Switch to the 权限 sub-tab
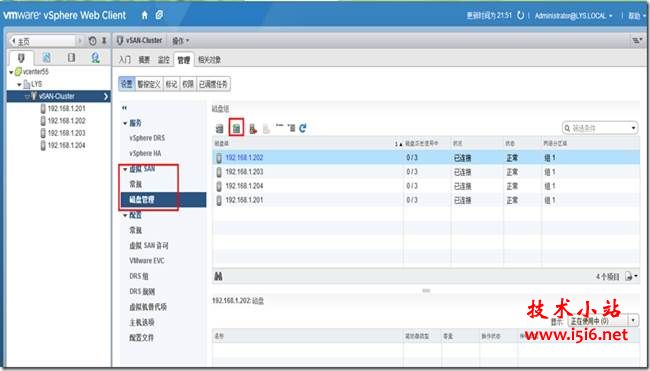Screen dimensions: 650x371 [188, 84]
